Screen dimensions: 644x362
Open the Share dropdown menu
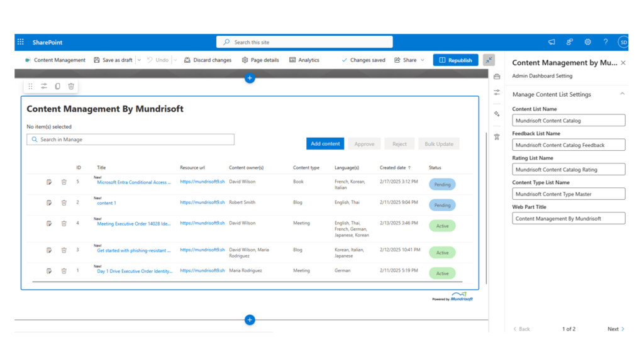(x=409, y=60)
